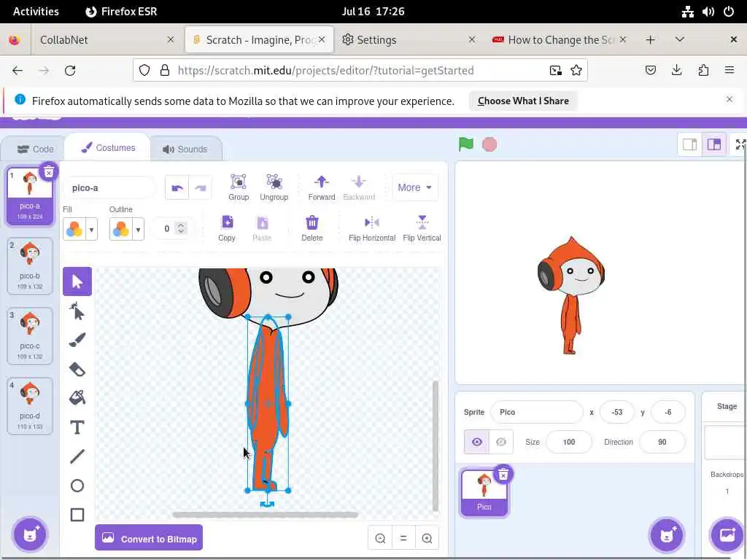Select the Circle tool
Viewport: 747px width, 560px height.
click(x=77, y=485)
